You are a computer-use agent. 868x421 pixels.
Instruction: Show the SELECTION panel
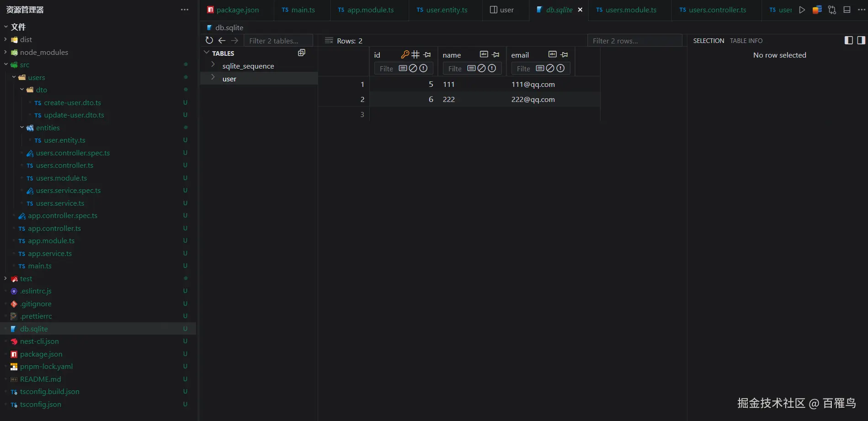708,41
